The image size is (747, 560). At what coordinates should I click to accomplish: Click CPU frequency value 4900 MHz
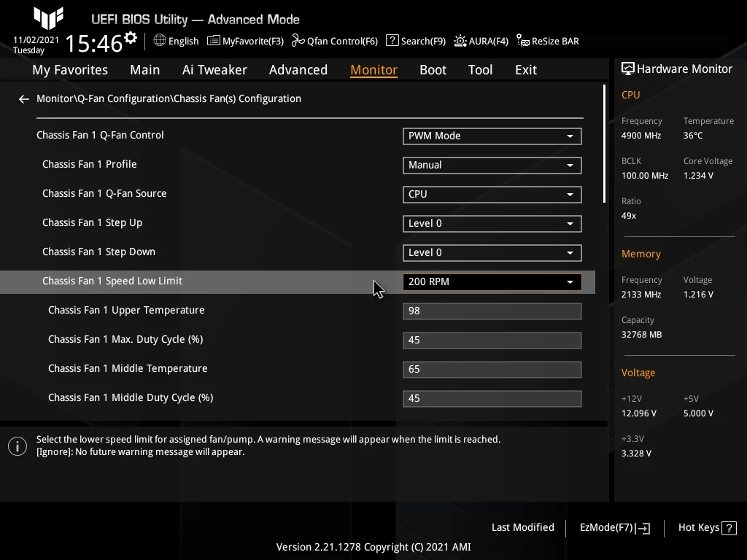[x=641, y=135]
